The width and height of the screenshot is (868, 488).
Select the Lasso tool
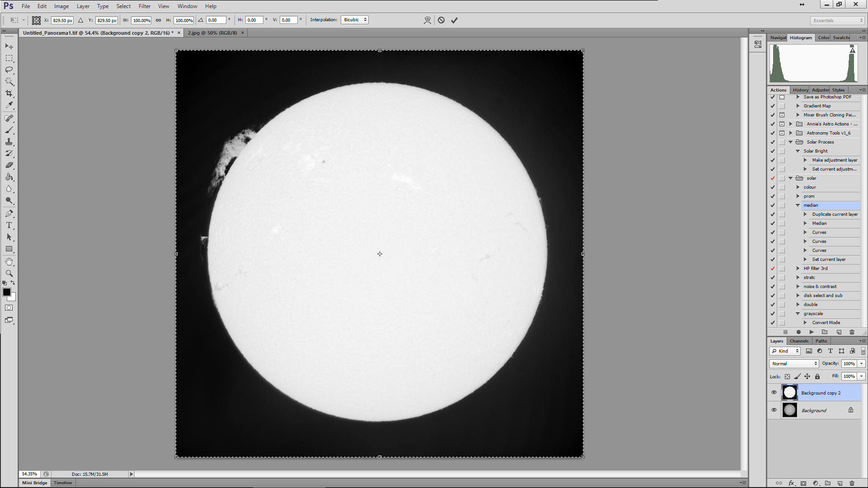pyautogui.click(x=9, y=70)
